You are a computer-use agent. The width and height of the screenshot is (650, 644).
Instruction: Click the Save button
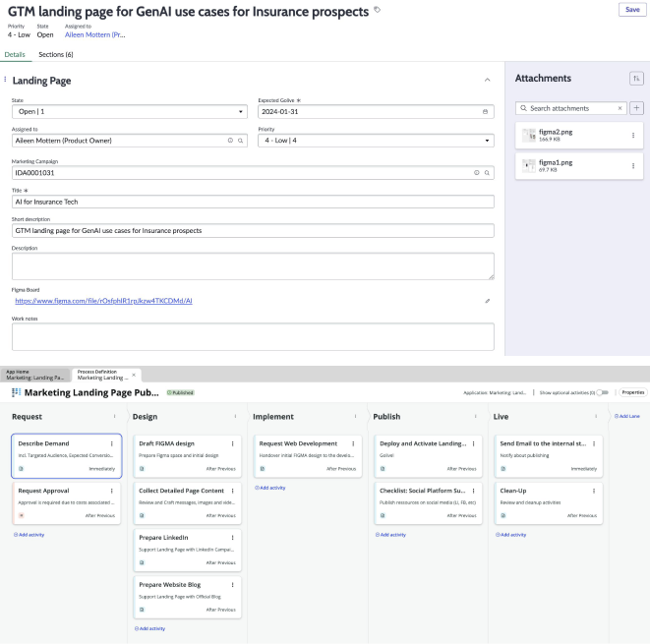[x=631, y=9]
